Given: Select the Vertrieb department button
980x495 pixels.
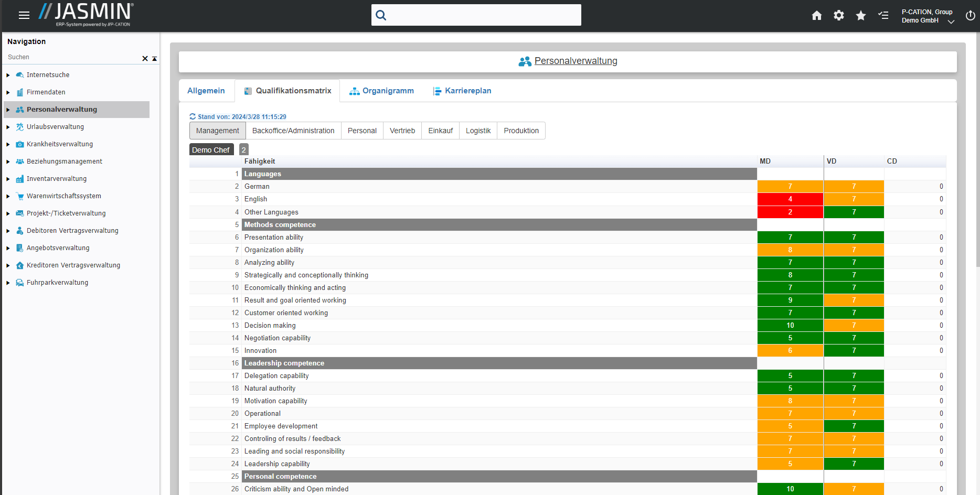Looking at the screenshot, I should [402, 131].
